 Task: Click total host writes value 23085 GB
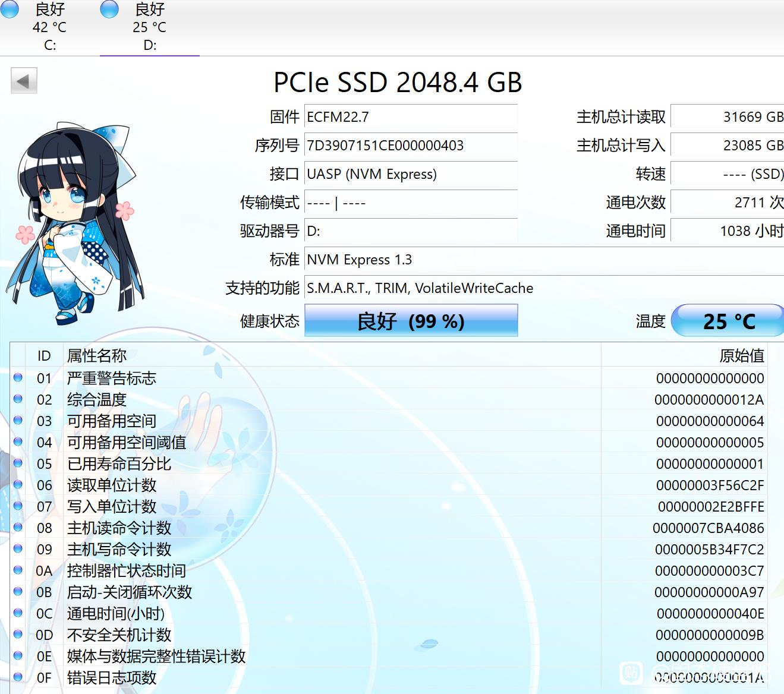click(728, 146)
